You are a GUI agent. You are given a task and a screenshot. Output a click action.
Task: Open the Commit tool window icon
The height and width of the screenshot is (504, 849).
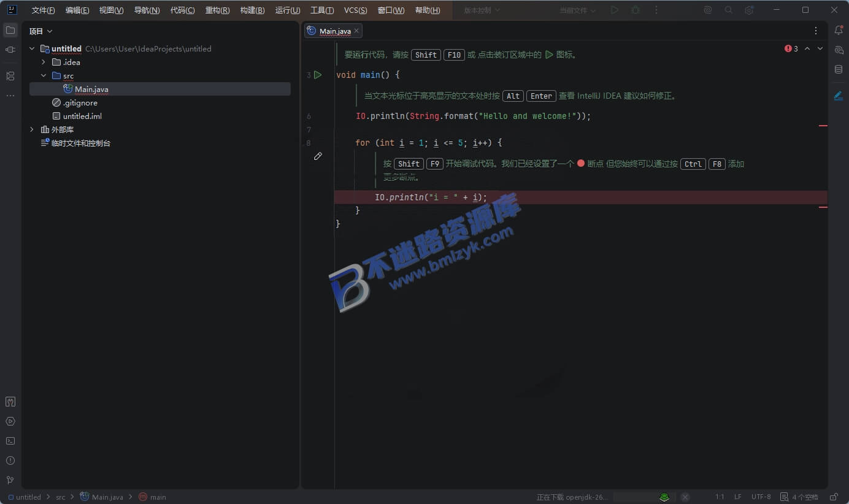[10, 50]
